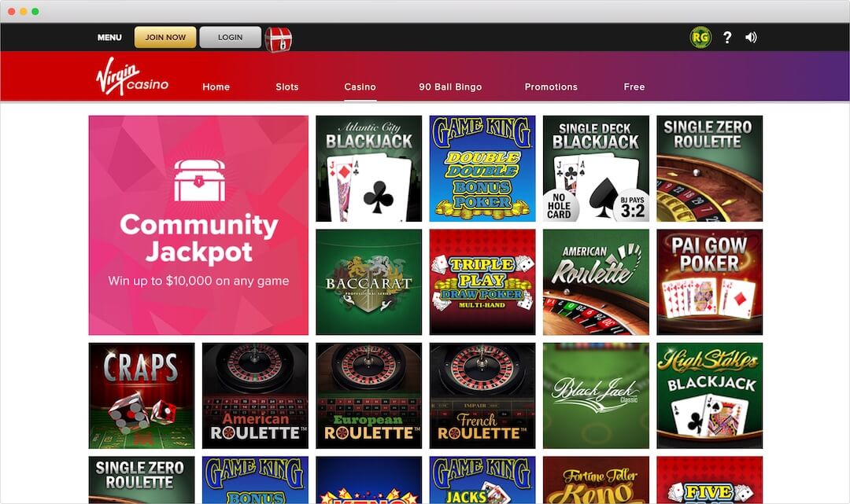Open help via the question mark icon
The width and height of the screenshot is (850, 504).
727,38
